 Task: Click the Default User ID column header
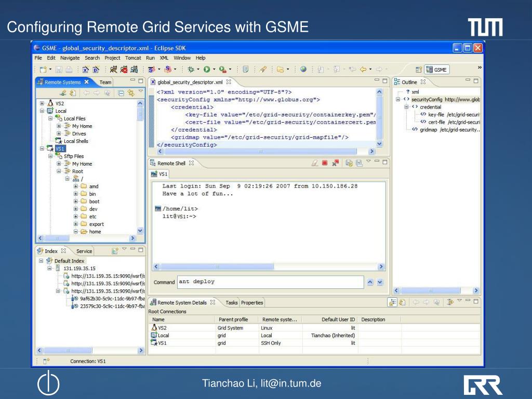329,320
